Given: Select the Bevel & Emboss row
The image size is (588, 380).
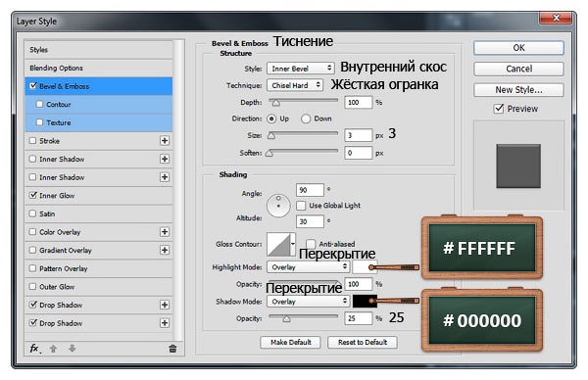Looking at the screenshot, I should (x=99, y=86).
